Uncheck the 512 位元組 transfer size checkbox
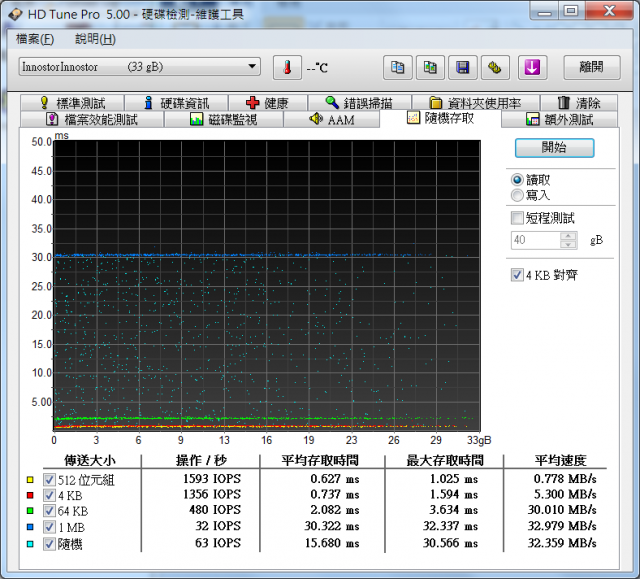The width and height of the screenshot is (640, 579). [49, 480]
